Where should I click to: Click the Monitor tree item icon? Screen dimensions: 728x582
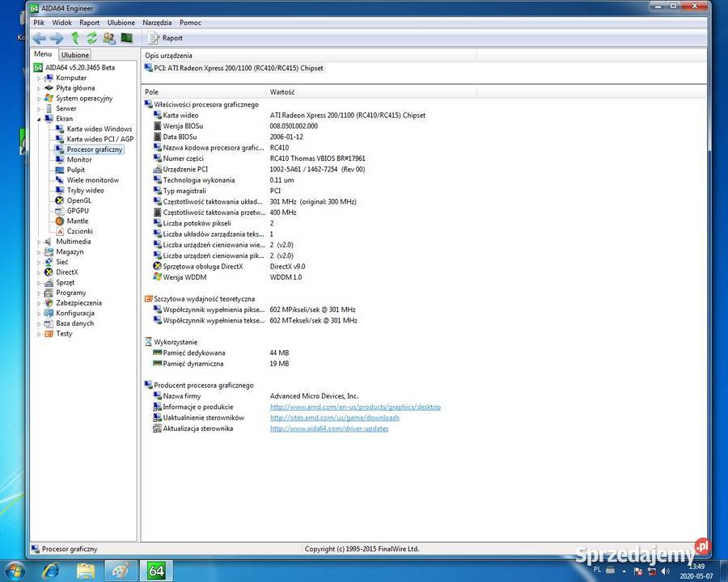click(x=59, y=160)
